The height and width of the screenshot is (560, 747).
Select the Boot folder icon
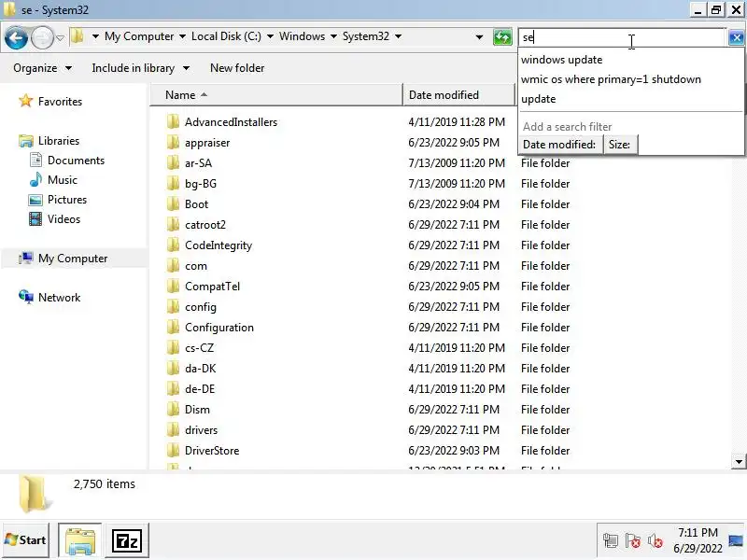(x=173, y=203)
